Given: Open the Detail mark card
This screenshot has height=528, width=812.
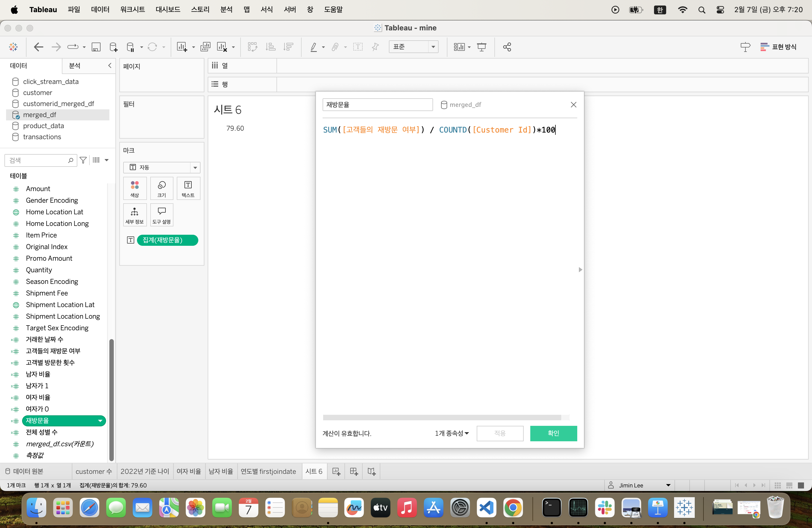Looking at the screenshot, I should coord(135,215).
